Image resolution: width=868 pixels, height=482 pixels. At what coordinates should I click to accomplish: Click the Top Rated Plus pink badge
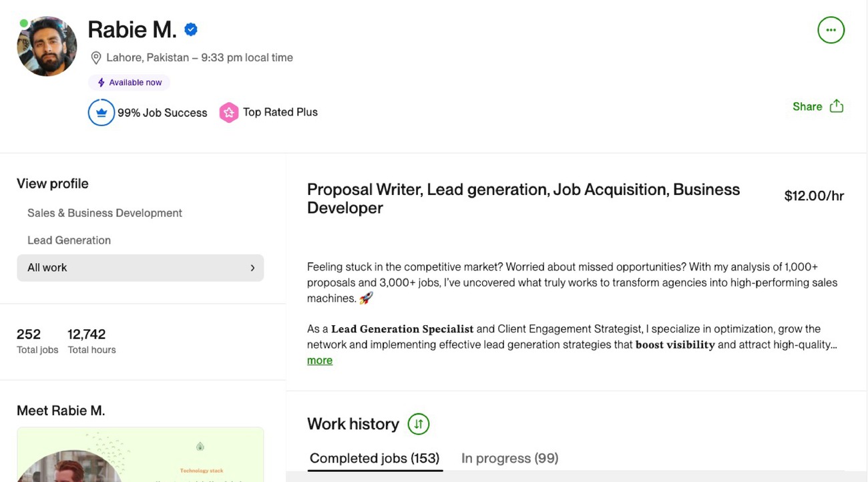click(x=229, y=113)
